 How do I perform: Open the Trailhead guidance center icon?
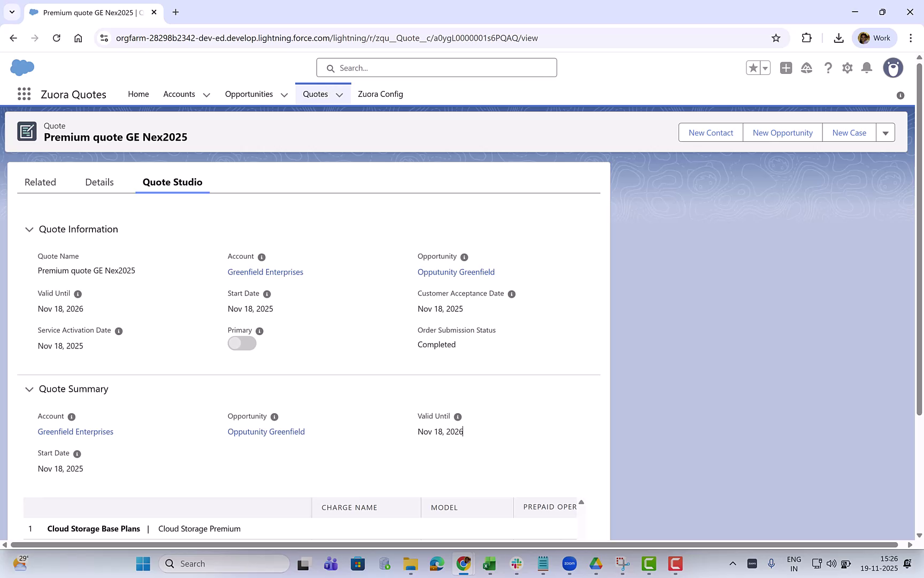coord(807,68)
